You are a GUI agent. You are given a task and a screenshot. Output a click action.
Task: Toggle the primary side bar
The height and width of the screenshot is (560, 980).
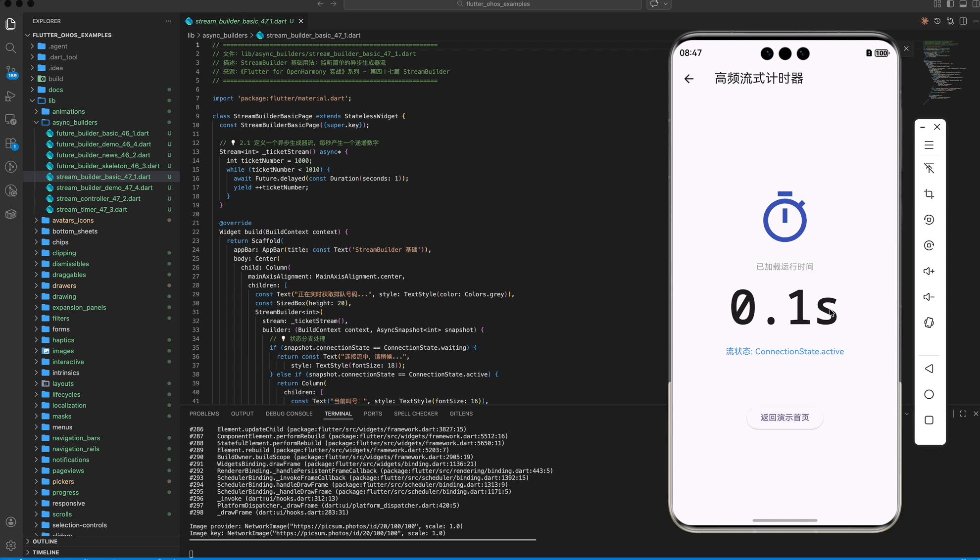point(950,4)
